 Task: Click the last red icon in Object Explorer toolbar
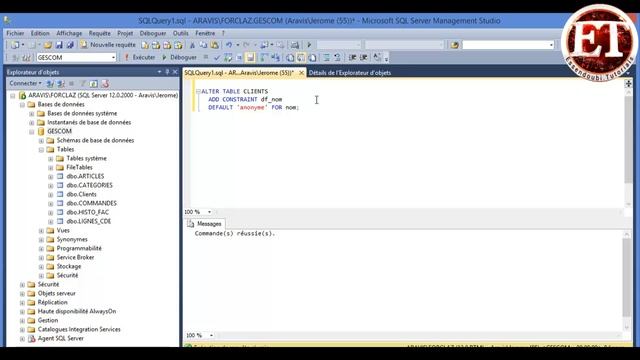coord(105,83)
